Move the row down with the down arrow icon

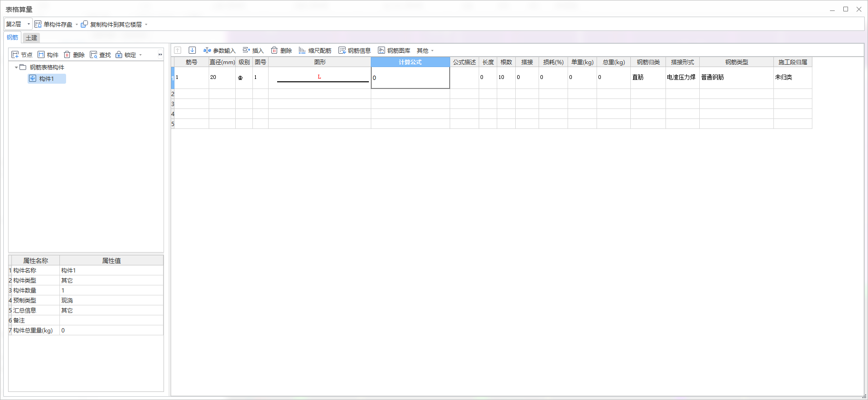pyautogui.click(x=192, y=50)
